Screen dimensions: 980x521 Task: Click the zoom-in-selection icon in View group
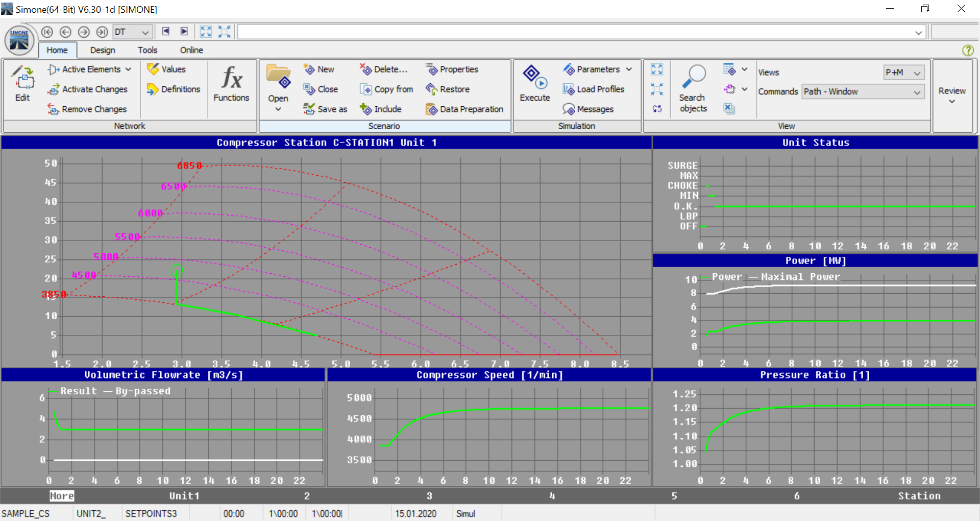tap(657, 89)
